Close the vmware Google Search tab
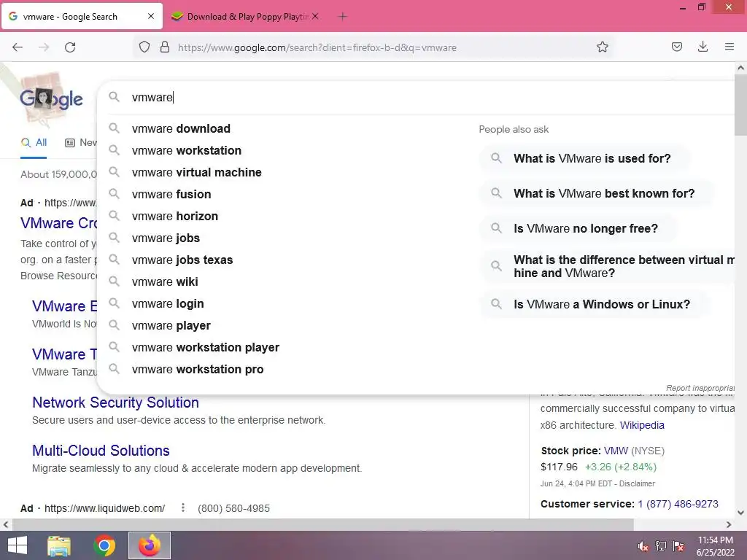Screen dimensions: 747x560 click(x=151, y=16)
